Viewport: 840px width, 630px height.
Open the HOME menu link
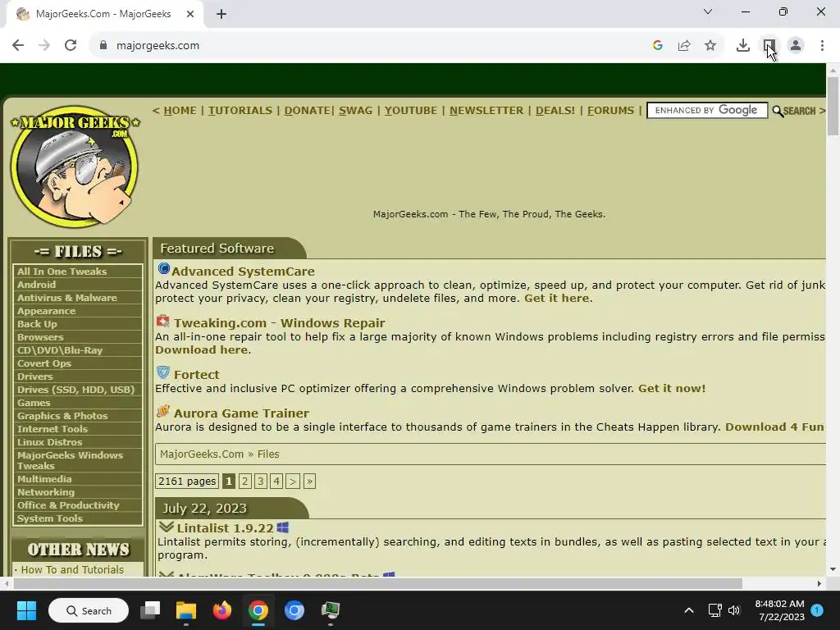pos(180,111)
